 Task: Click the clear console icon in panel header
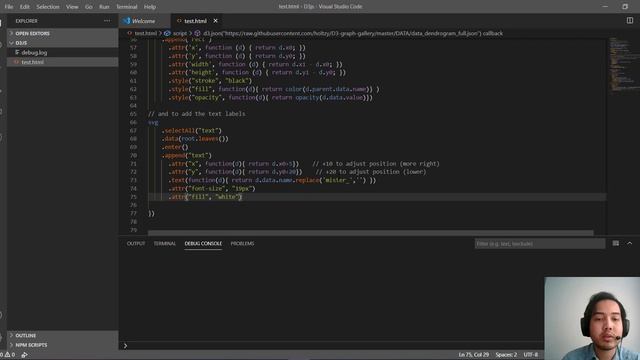(x=616, y=243)
